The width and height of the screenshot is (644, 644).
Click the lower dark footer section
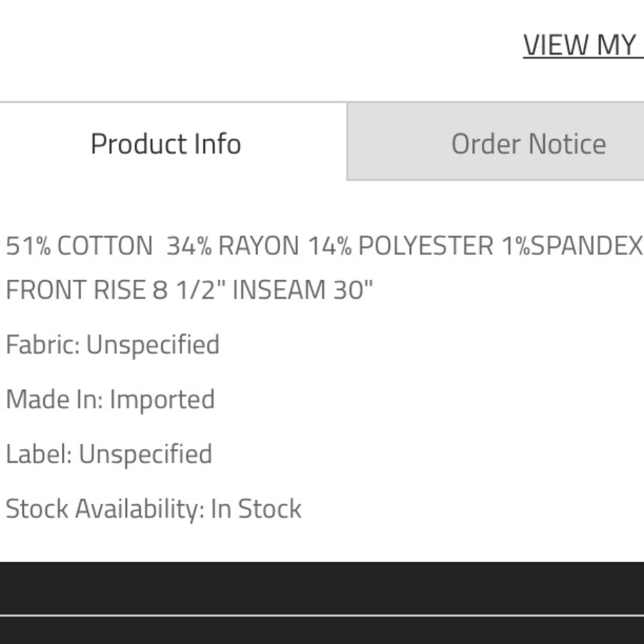(322, 630)
